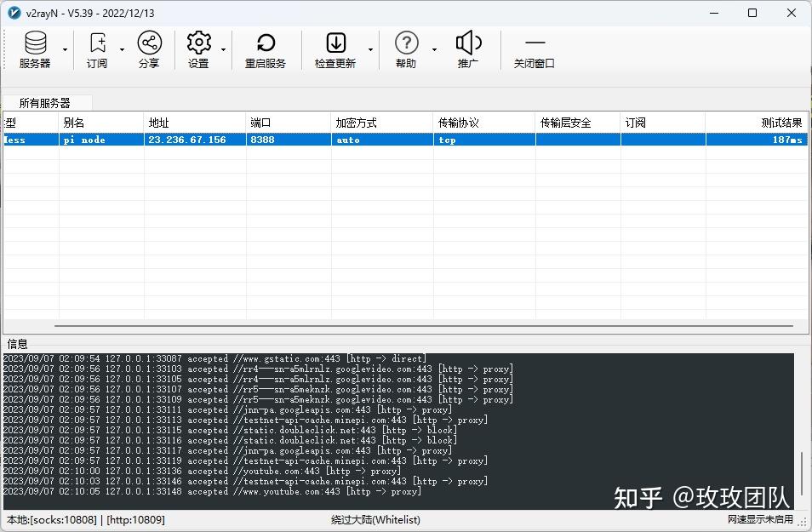Expand the dropdown arrow beside 检查更新

pos(371,49)
